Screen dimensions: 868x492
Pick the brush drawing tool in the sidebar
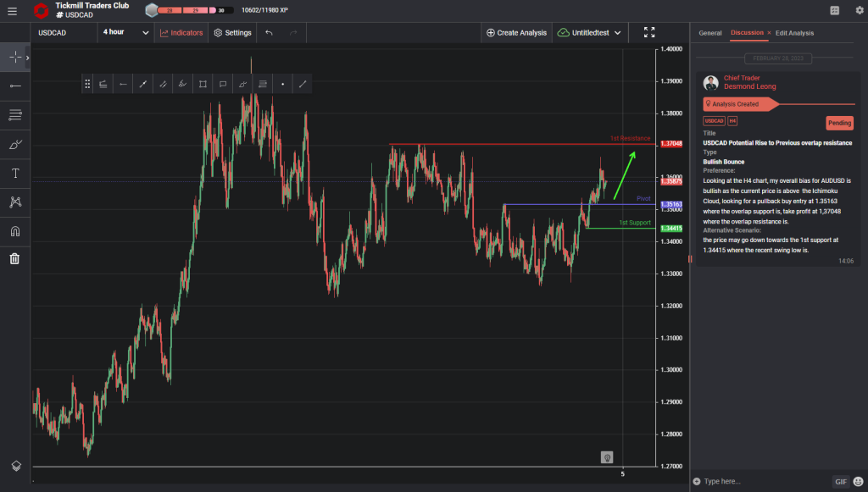point(14,144)
